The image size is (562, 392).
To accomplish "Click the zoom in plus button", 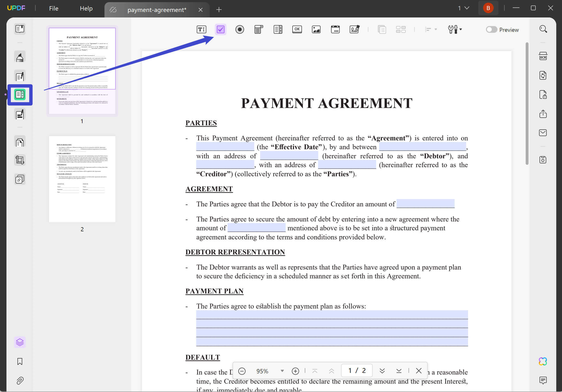I will coord(295,371).
